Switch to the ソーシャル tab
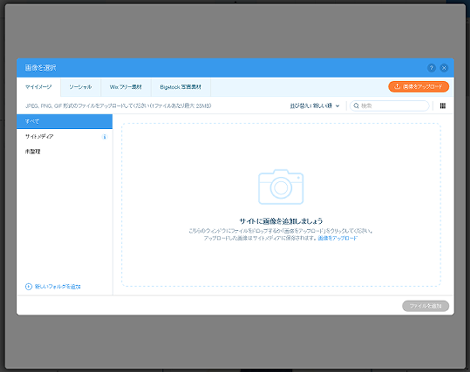This screenshot has height=372, width=470. [x=80, y=87]
